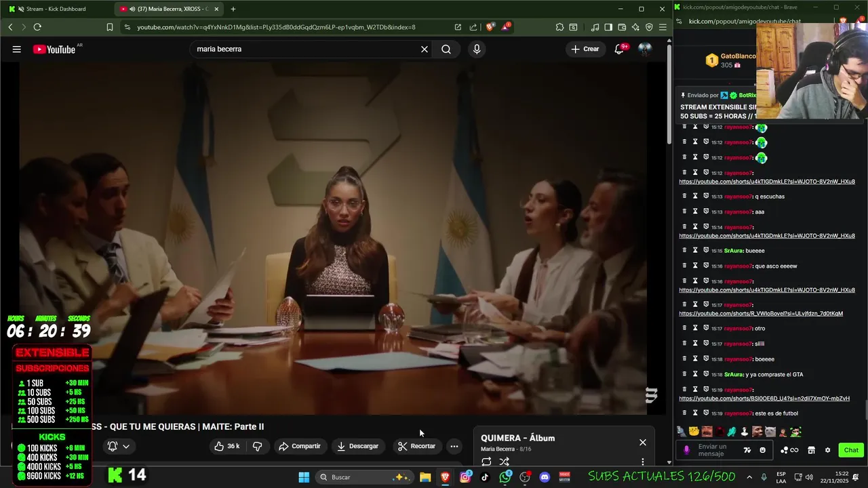
Task: Switch to Maria Becerra YouTube tab
Action: (x=169, y=9)
